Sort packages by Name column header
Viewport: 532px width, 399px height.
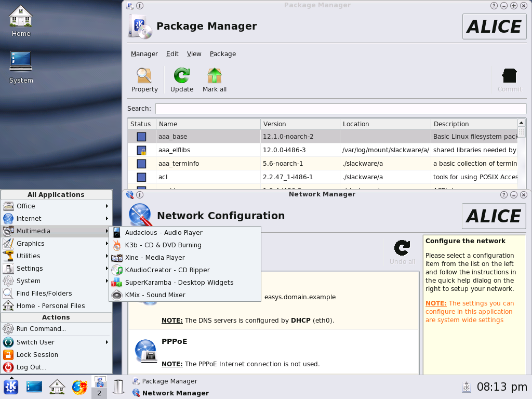[x=208, y=124]
